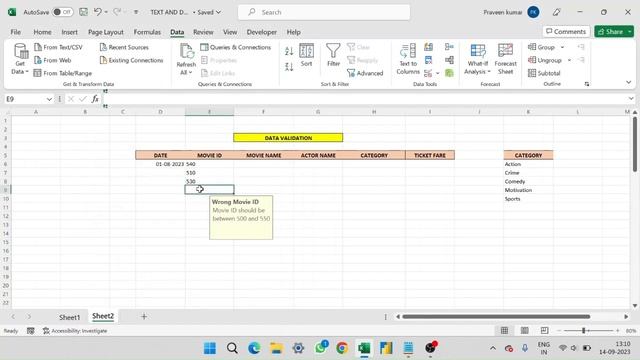Expand the Group dropdown arrow
Image resolution: width=640 pixels, height=360 pixels.
tap(562, 47)
